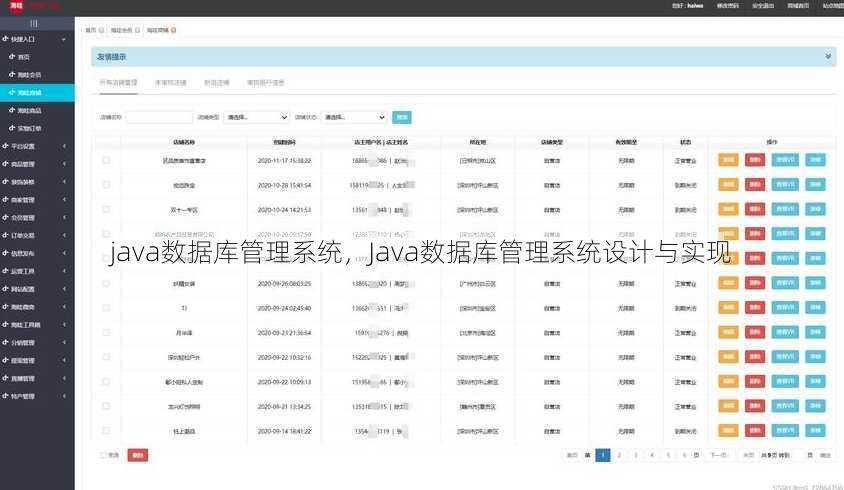This screenshot has width=844, height=490.
Task: Tick the checkbox for the 2020-10-24 14:21:53 row
Action: (x=106, y=209)
